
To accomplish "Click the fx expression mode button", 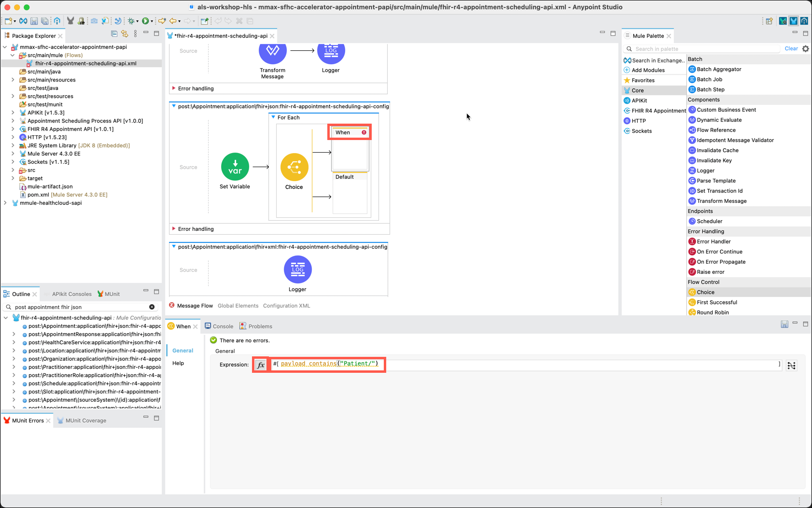I will [x=261, y=365].
